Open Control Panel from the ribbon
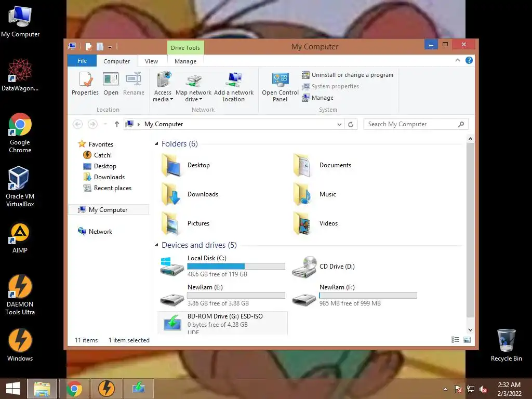The height and width of the screenshot is (399, 532). point(280,87)
